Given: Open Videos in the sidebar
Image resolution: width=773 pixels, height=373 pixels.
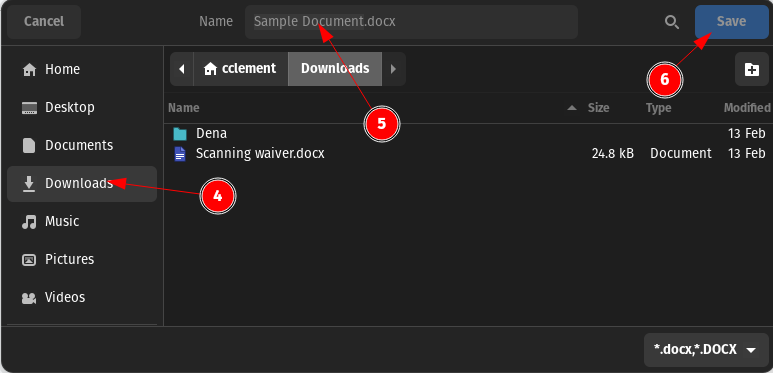Looking at the screenshot, I should tap(82, 298).
